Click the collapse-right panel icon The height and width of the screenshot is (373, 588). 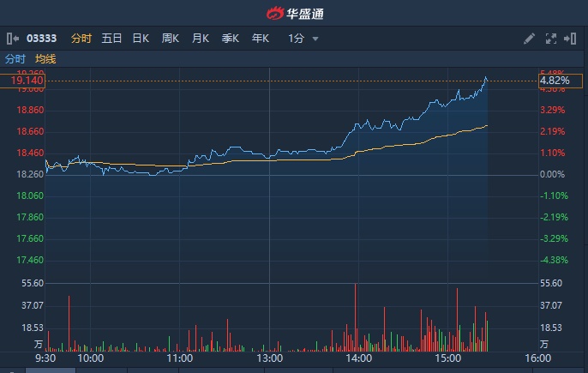tap(569, 39)
